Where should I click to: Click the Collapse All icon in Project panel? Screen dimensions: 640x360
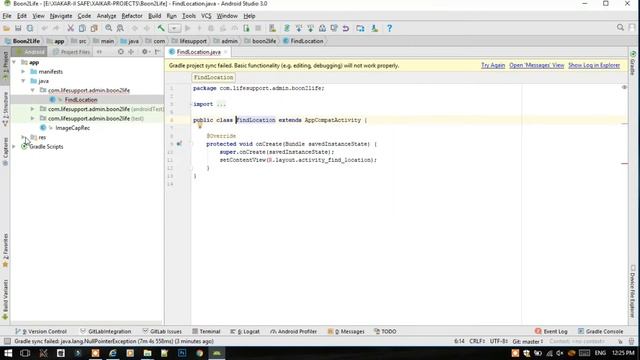tap(131, 52)
